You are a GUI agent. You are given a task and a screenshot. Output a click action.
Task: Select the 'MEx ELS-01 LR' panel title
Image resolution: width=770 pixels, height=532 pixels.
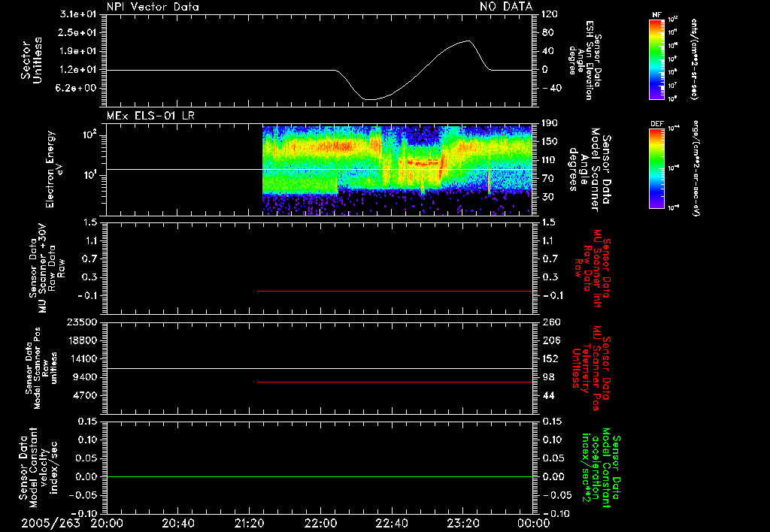coord(150,116)
